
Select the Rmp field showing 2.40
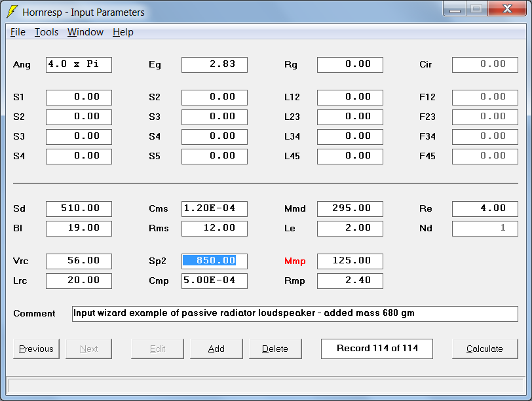click(x=350, y=281)
